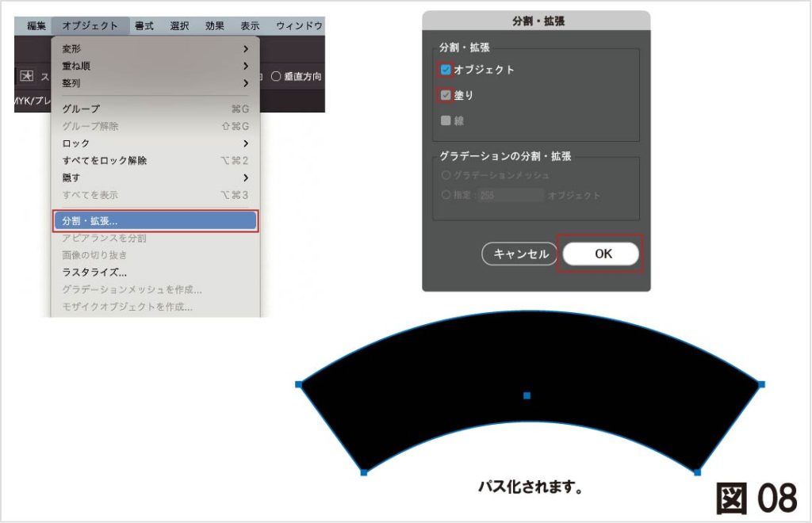Click the 指定 object count field
This screenshot has width=812, height=523.
point(510,195)
